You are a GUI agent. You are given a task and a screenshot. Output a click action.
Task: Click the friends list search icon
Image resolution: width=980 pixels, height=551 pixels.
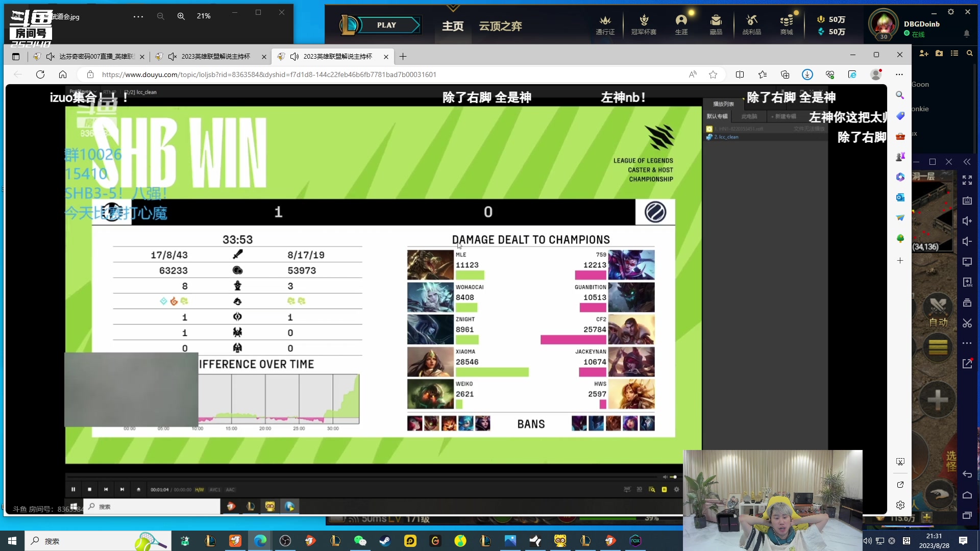click(x=970, y=53)
